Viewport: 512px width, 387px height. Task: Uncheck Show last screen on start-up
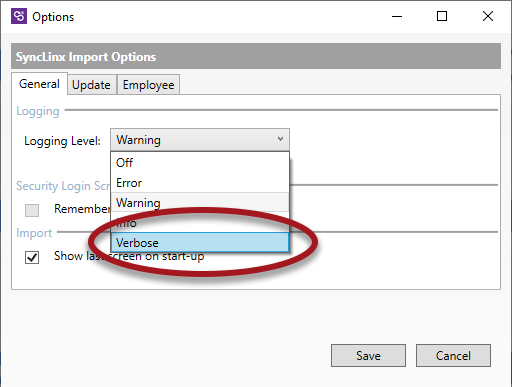[32, 257]
